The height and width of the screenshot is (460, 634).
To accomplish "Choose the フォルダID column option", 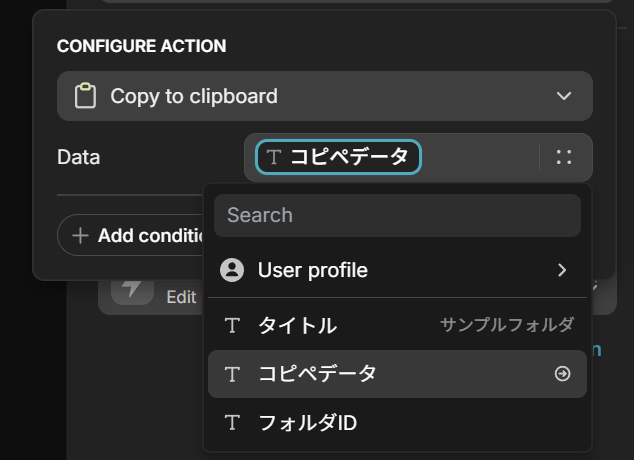I will coord(397,423).
